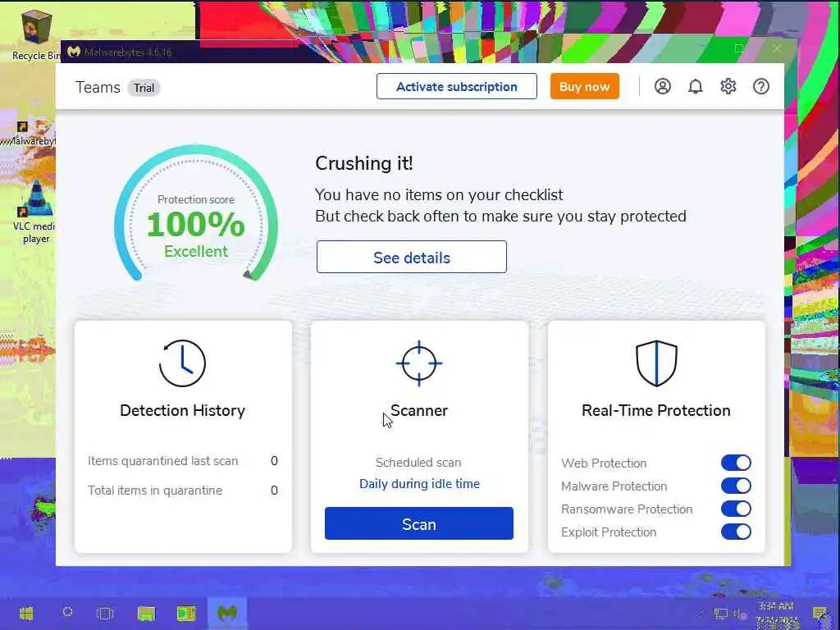This screenshot has width=840, height=630.
Task: Open the Windows Start menu
Action: click(25, 613)
